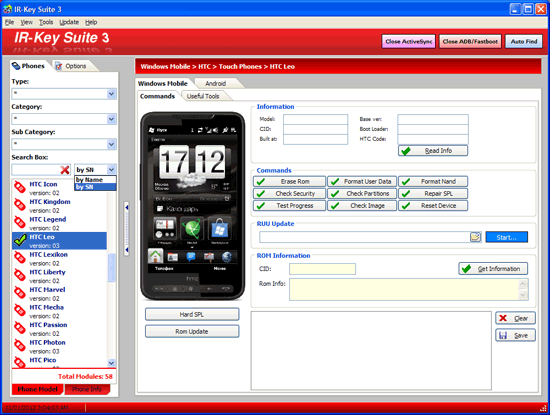Click the Read Info button
Viewport: 550px width, 415px height.
[433, 151]
